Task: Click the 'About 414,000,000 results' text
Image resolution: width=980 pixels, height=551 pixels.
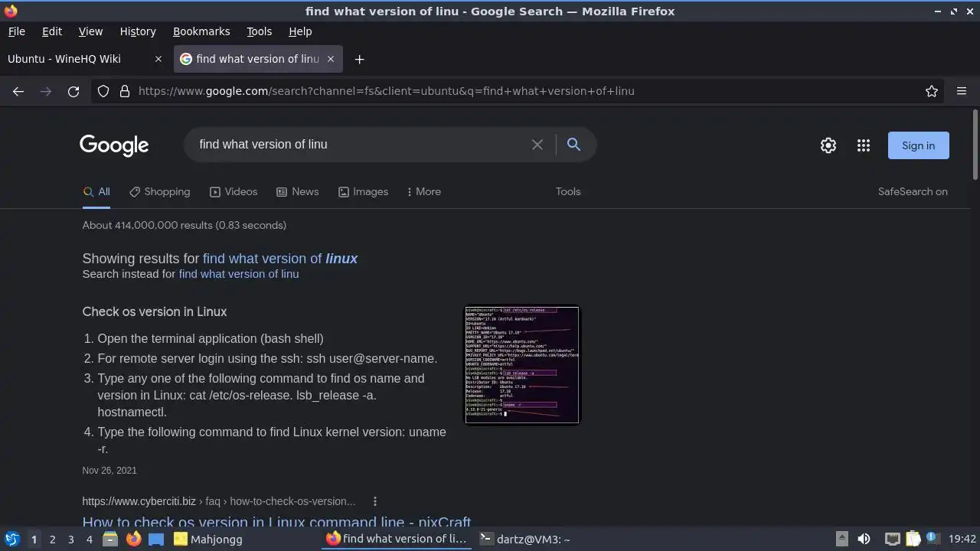Action: click(185, 225)
